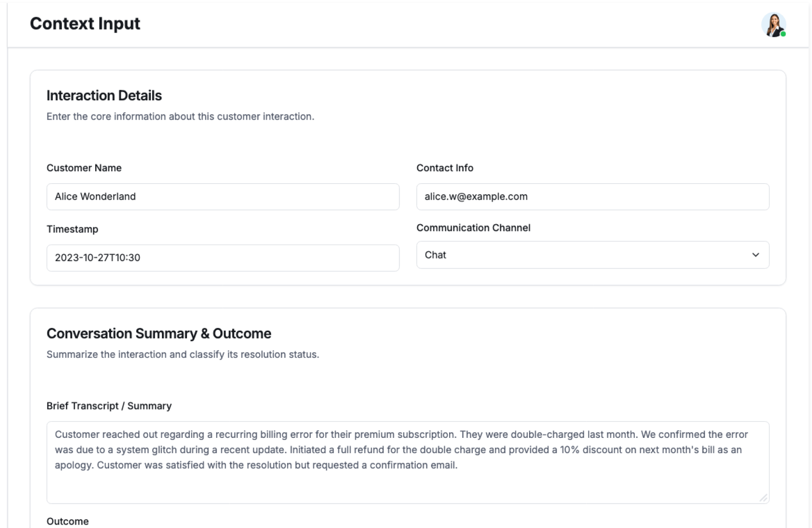Viewport: 812px width, 528px height.
Task: Click the textarea resize handle icon
Action: (x=763, y=498)
